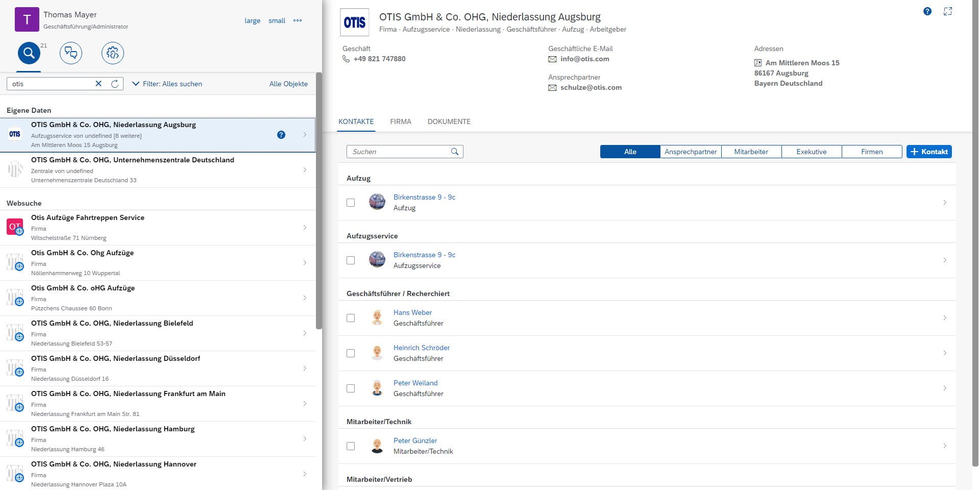The image size is (980, 490).
Task: Click the info@otis.com email link
Action: (585, 59)
